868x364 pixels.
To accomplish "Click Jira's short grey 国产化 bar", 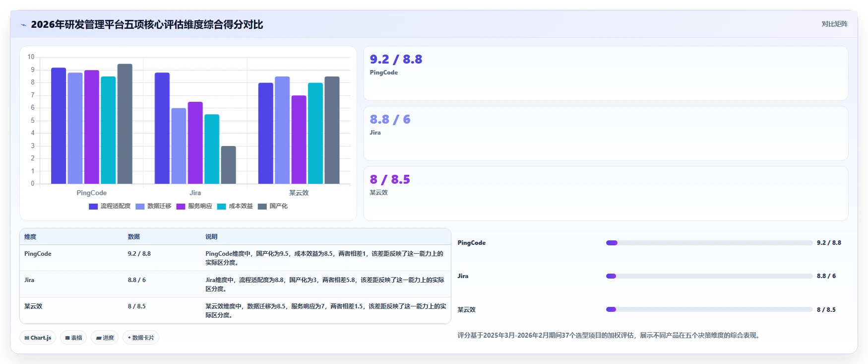I will coord(229,165).
